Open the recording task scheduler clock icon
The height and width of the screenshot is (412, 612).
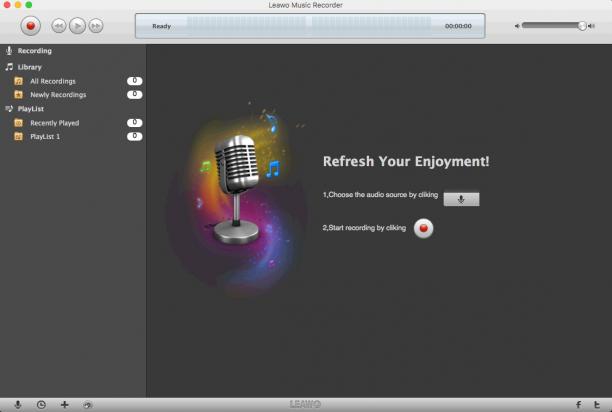click(41, 405)
